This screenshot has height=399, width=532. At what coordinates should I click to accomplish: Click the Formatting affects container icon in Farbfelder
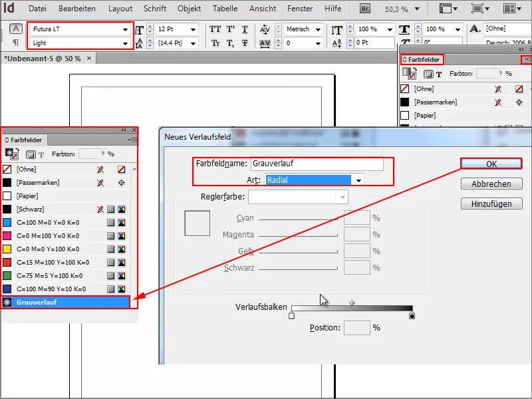[31, 154]
